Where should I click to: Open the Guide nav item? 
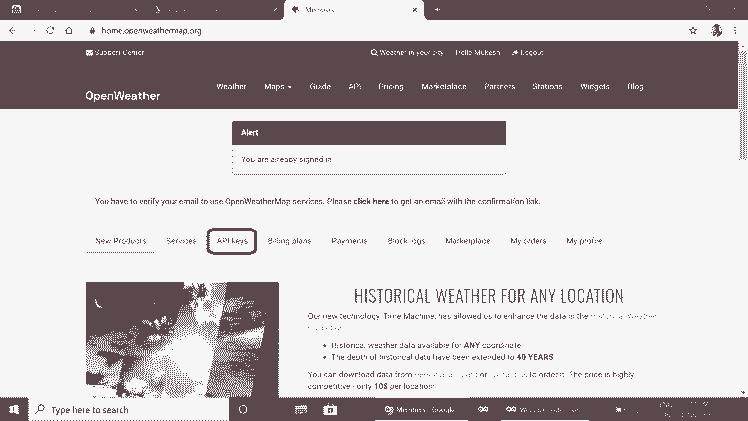point(320,86)
